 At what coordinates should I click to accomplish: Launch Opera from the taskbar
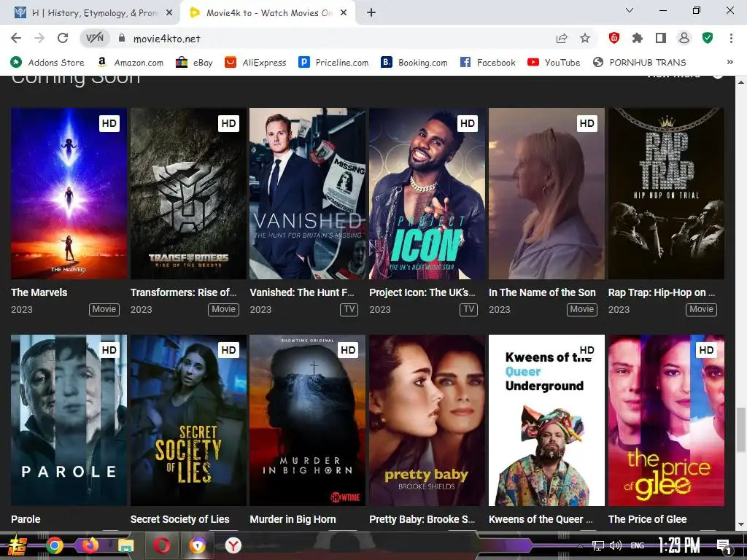pos(161,545)
